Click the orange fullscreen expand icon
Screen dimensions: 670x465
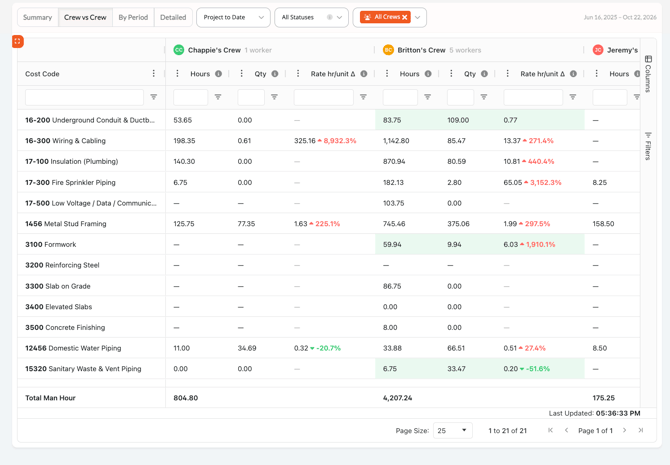18,41
